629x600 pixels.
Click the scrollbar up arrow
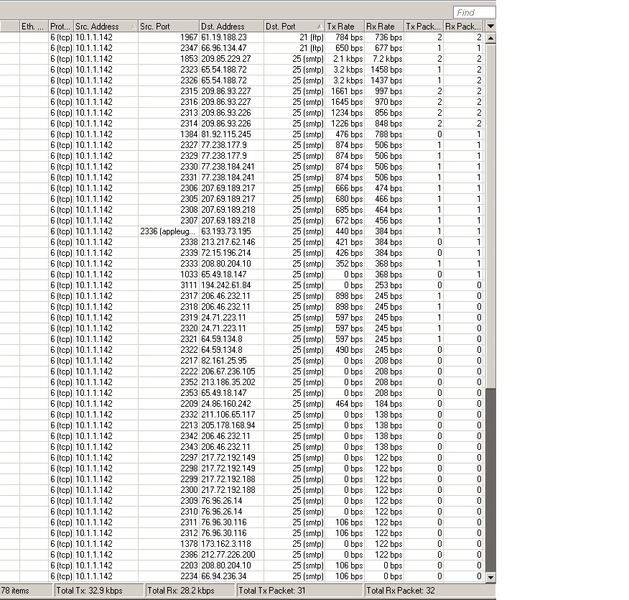[490, 39]
